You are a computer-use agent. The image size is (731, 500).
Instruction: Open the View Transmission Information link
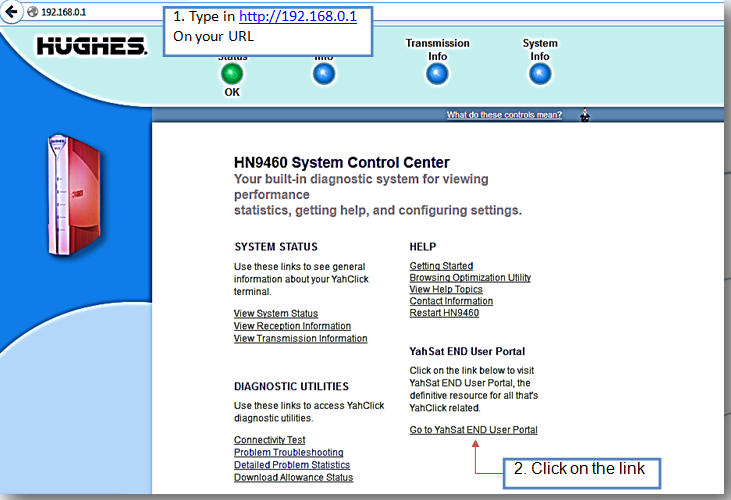pyautogui.click(x=301, y=339)
